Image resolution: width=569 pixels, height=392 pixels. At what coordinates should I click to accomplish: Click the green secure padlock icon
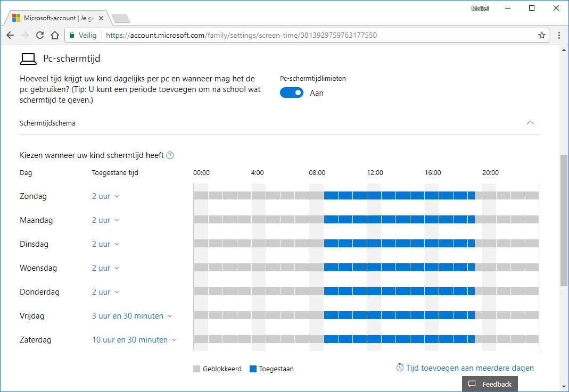72,35
